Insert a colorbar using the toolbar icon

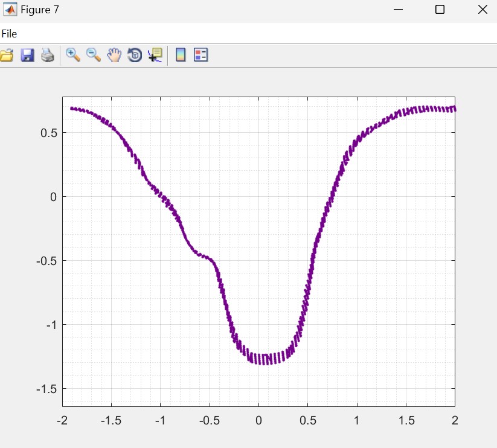(180, 56)
